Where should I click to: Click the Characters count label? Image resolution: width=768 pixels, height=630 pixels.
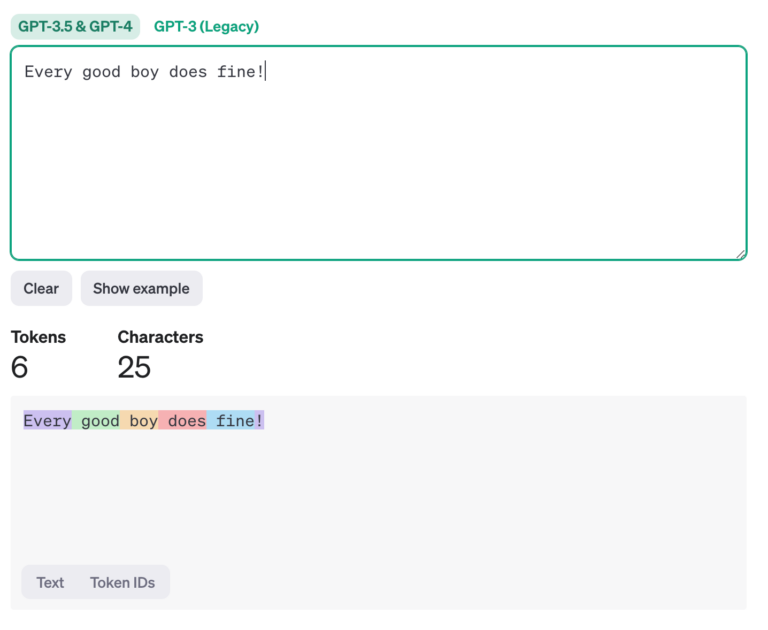[160, 337]
